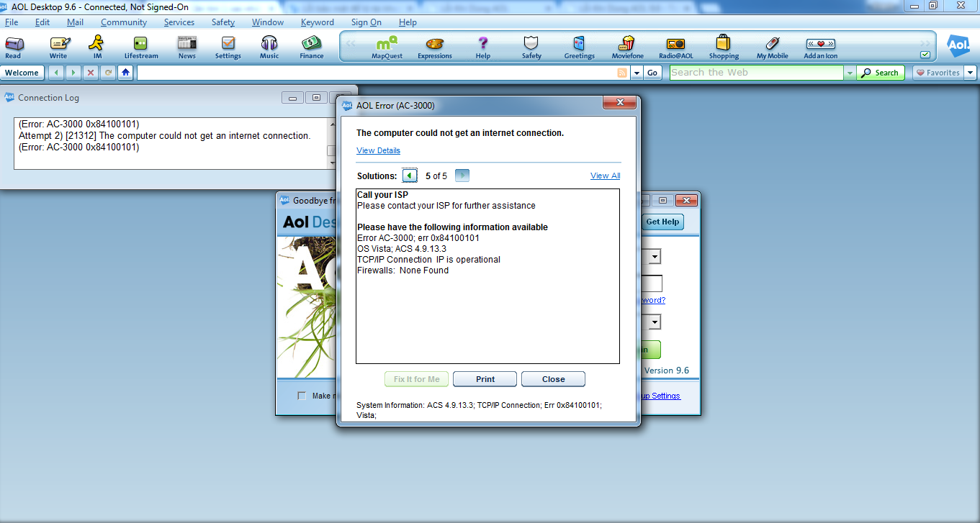Launch the IM running man icon
980x523 pixels.
click(x=96, y=47)
